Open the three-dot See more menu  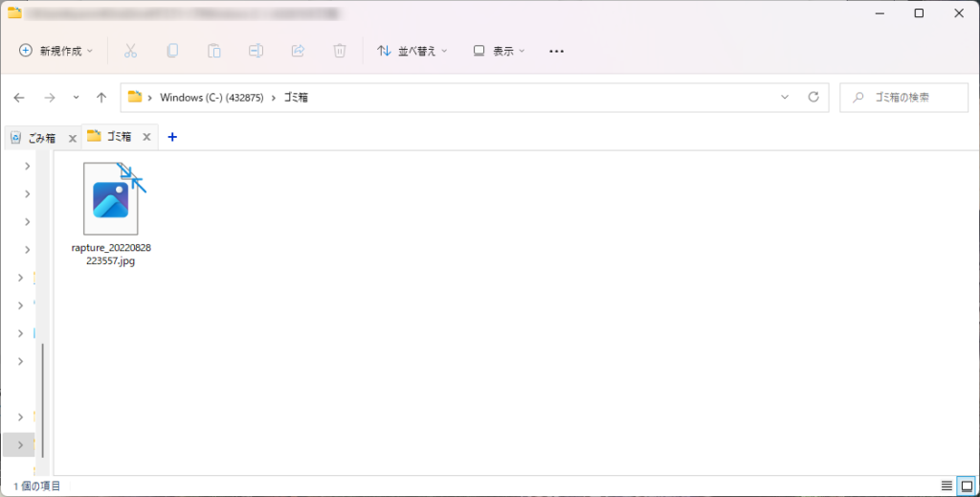coord(556,52)
